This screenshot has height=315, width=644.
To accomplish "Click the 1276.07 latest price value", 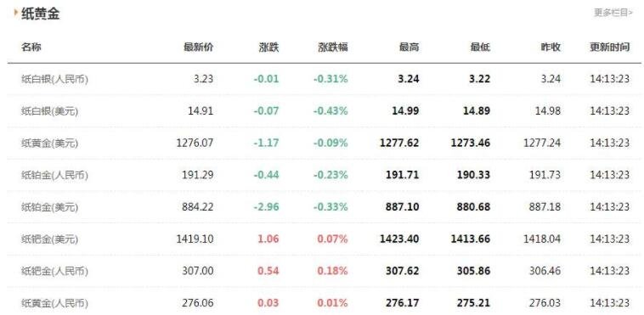I will click(x=195, y=143).
